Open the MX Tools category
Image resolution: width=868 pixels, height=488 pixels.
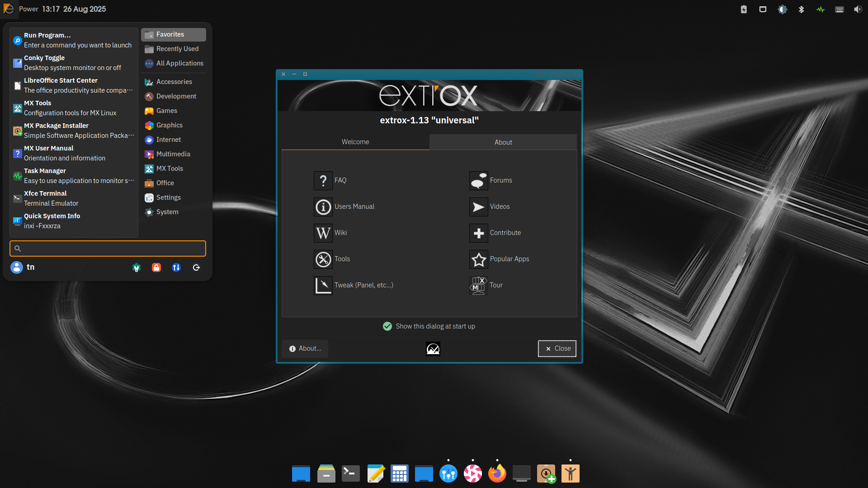click(174, 169)
